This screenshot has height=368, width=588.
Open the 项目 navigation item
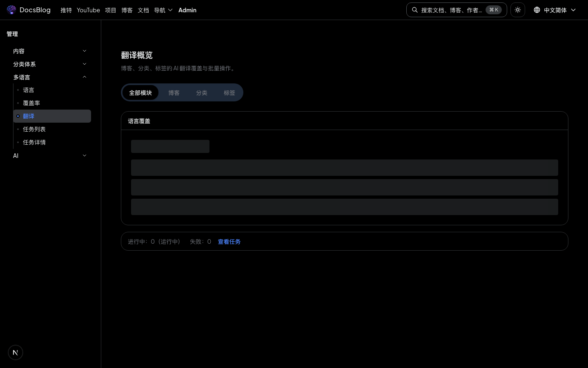tap(111, 10)
